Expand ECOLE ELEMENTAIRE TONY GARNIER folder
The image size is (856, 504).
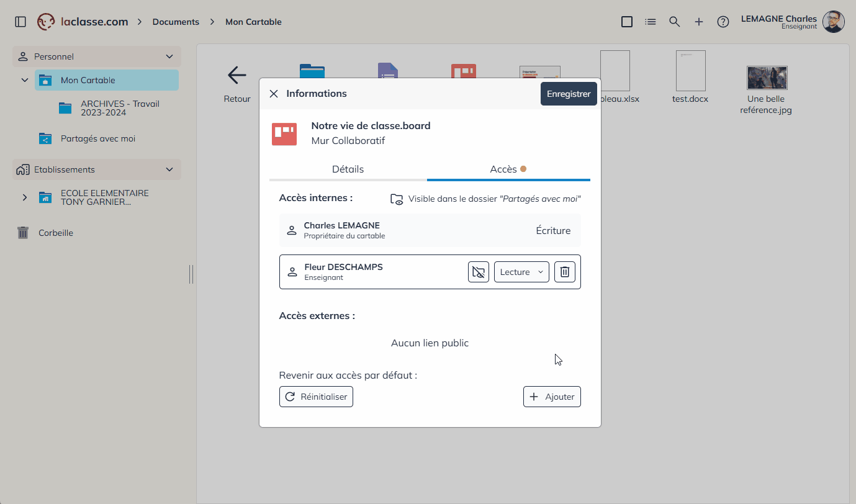(25, 197)
